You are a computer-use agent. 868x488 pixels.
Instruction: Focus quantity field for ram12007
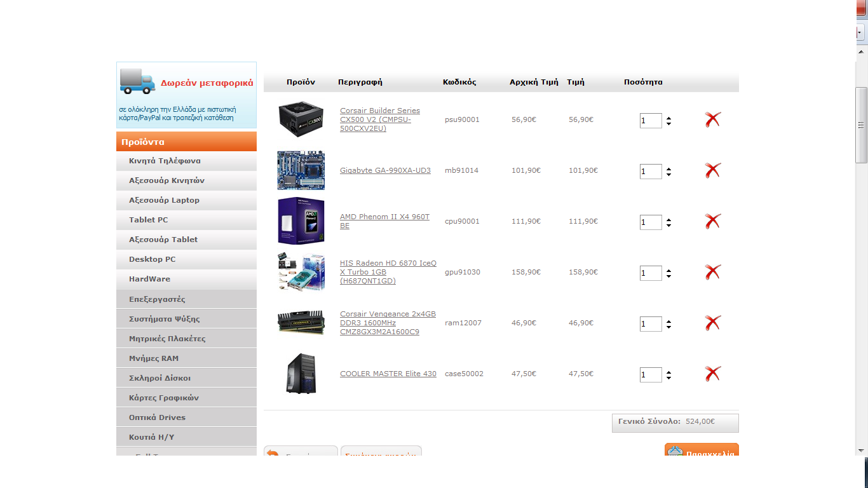tap(651, 324)
